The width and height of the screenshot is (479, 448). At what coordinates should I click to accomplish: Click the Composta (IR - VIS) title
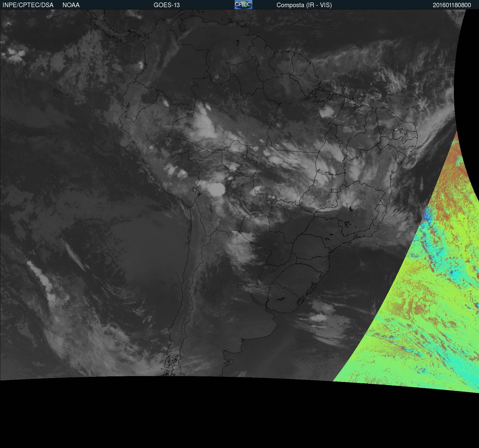tap(304, 5)
